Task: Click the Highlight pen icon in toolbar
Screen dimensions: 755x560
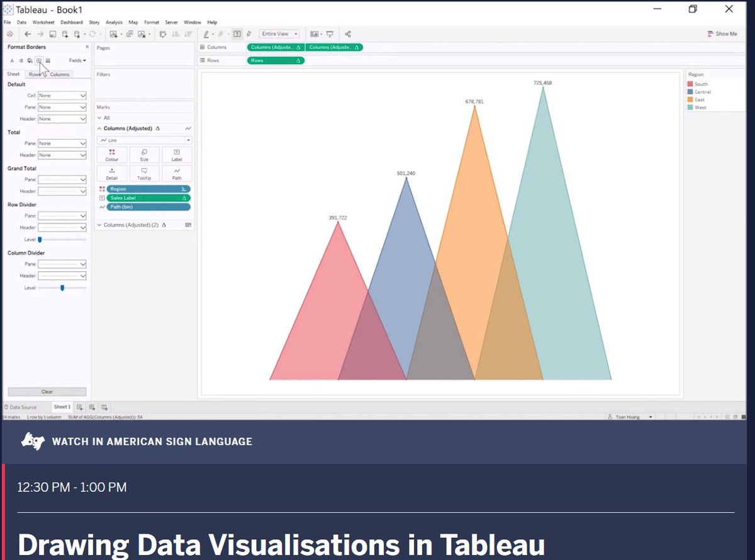Action: [206, 34]
